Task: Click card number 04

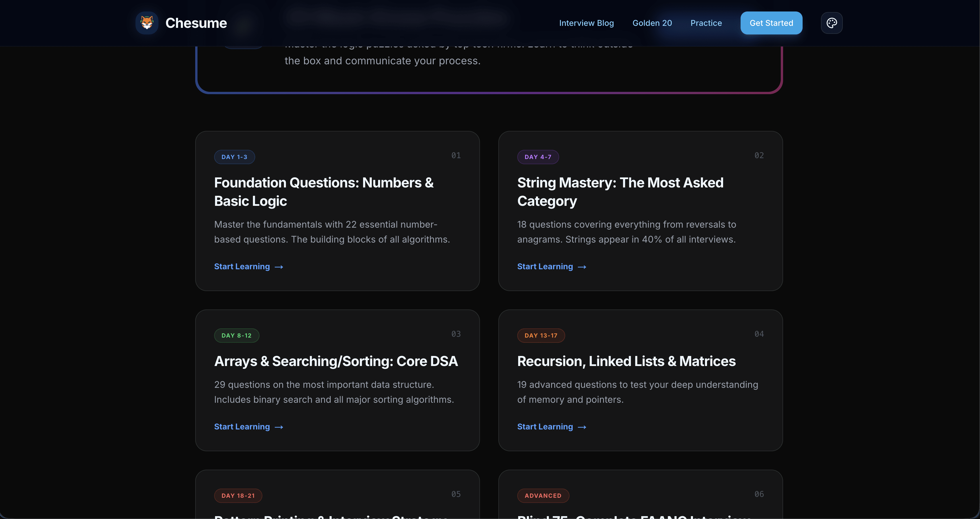Action: tap(759, 334)
